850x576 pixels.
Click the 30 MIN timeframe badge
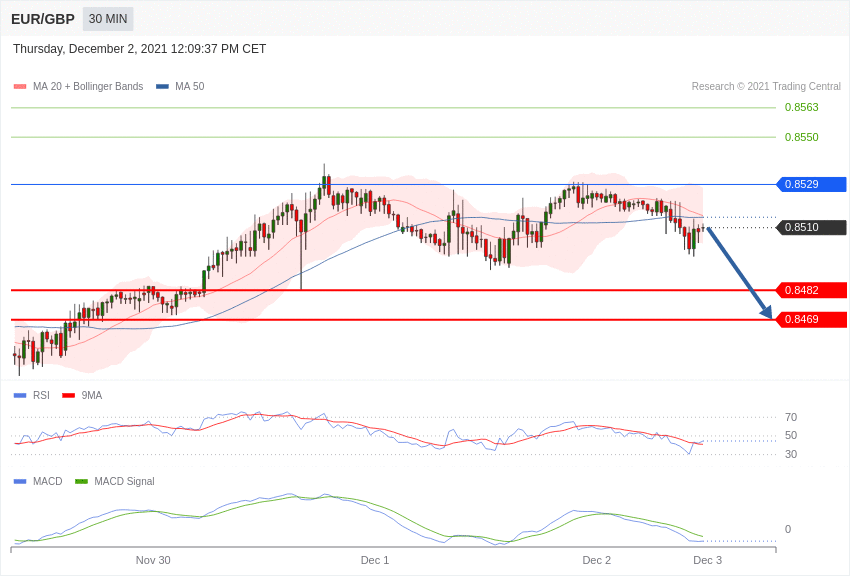tap(108, 19)
